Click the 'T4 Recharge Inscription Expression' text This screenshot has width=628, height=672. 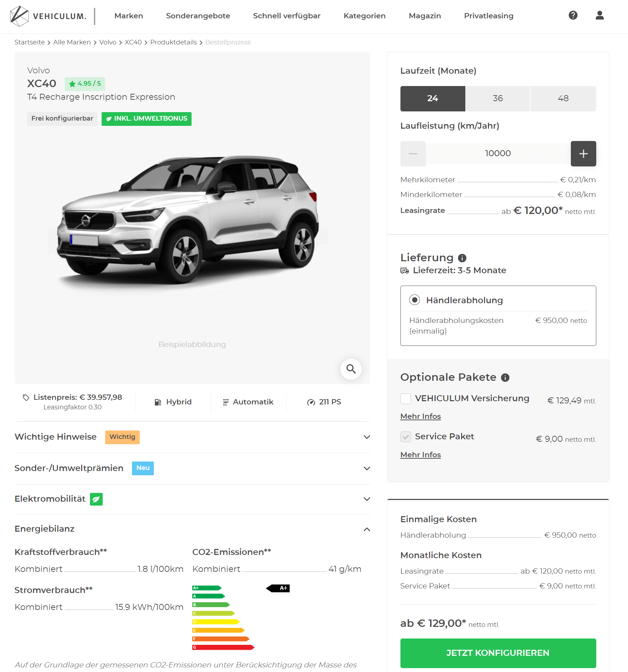click(x=101, y=97)
